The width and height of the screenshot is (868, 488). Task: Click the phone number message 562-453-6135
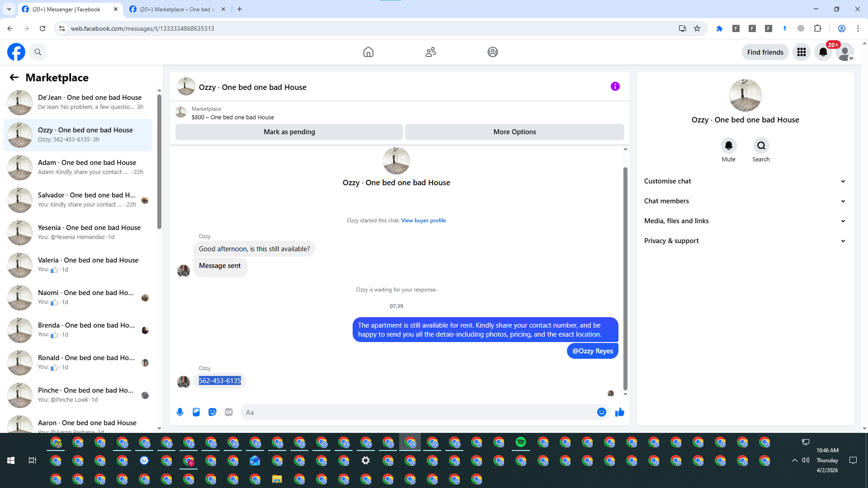[220, 381]
